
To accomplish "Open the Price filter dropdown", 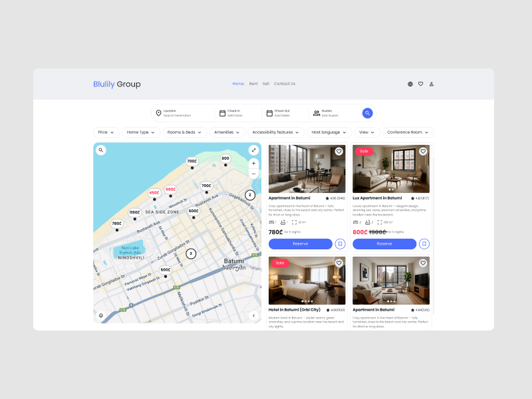I will [x=105, y=132].
